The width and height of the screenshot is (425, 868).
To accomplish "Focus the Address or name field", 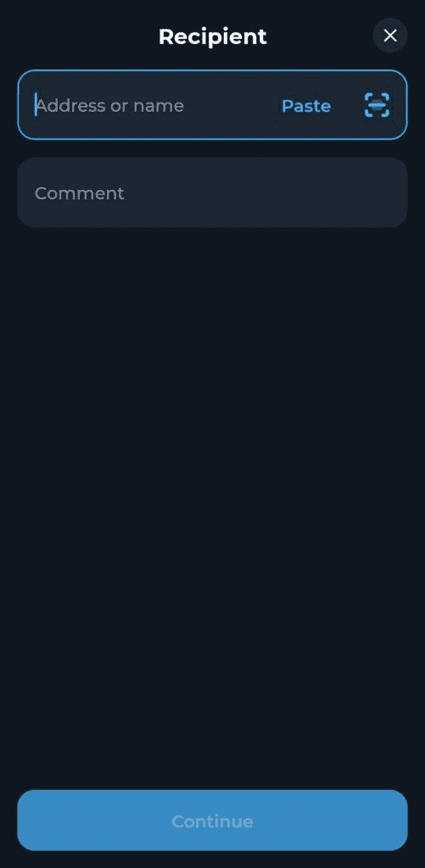I will point(212,104).
